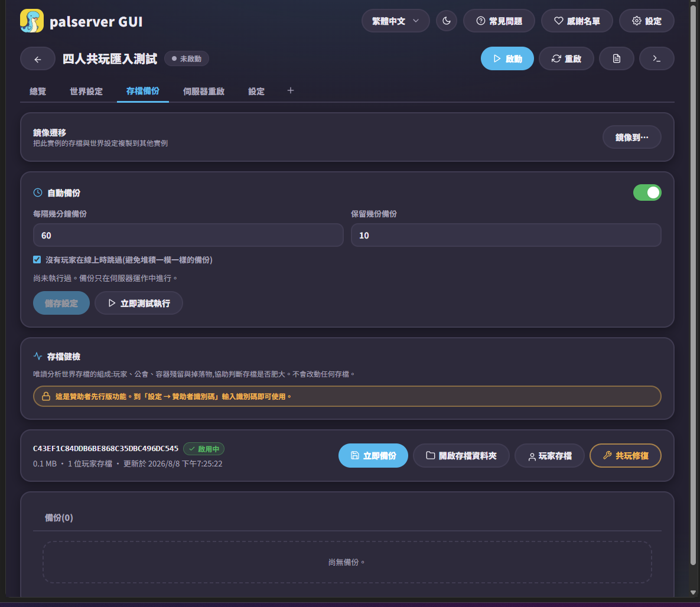This screenshot has width=700, height=607.
Task: Click the plus icon to add tab
Action: pos(291,90)
